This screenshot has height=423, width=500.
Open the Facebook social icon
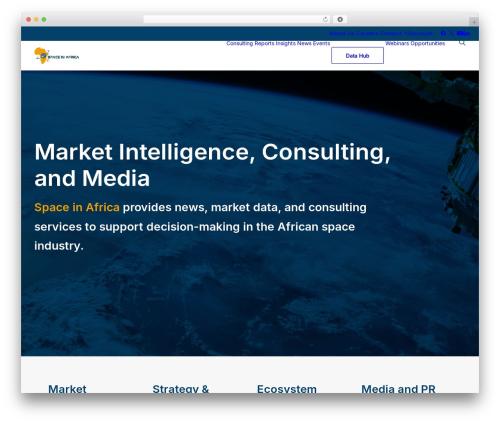pyautogui.click(x=443, y=33)
